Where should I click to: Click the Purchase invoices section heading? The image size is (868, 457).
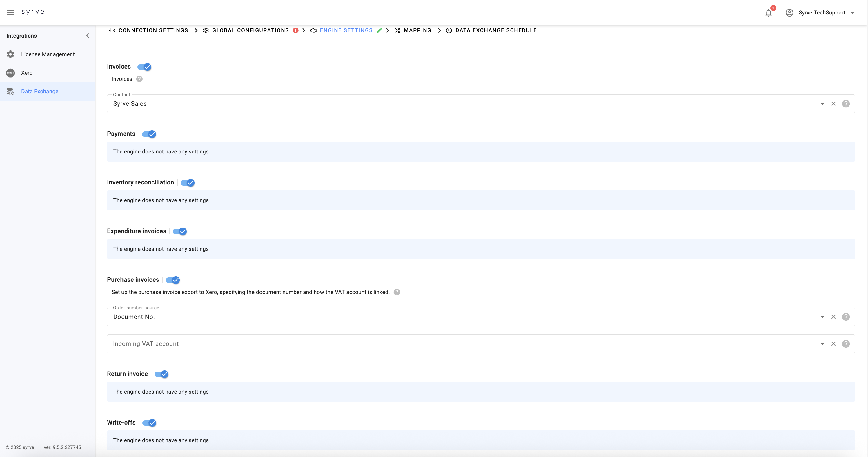133,280
